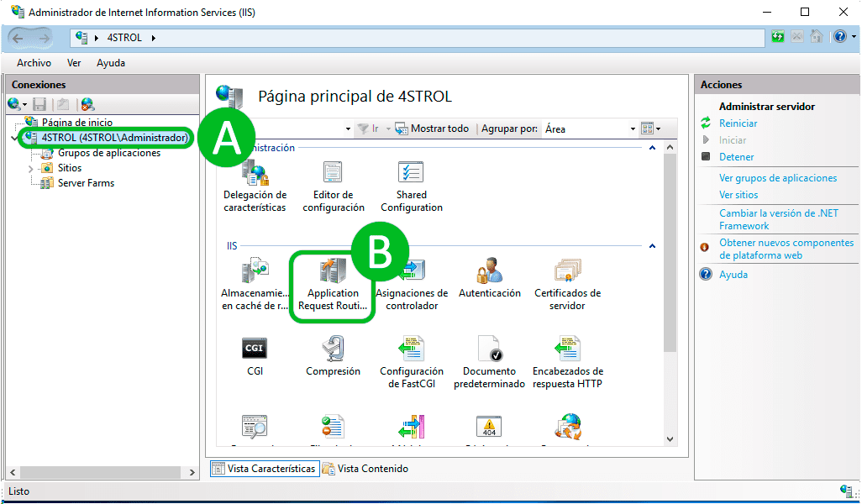This screenshot has width=862, height=504.
Task: Open Autenticación feature
Action: click(489, 279)
